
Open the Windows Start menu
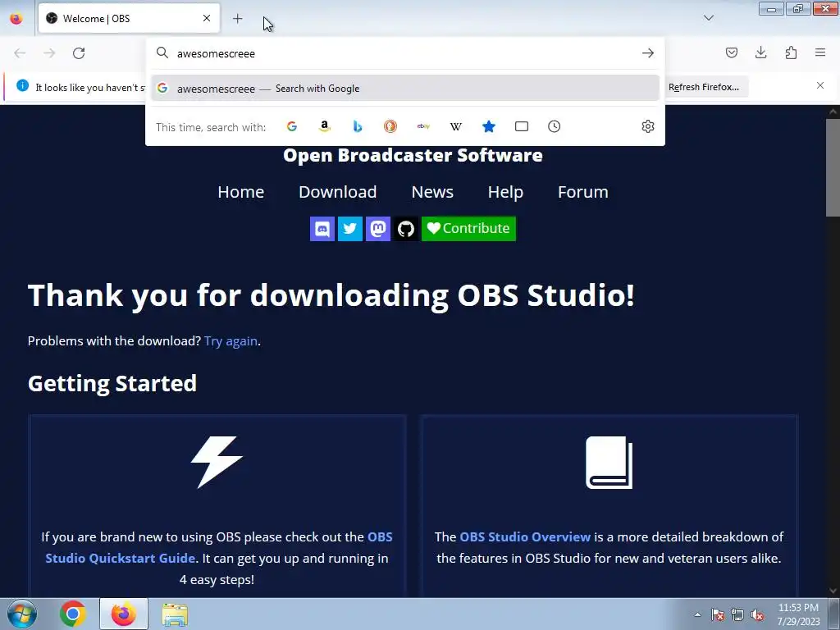pos(22,614)
